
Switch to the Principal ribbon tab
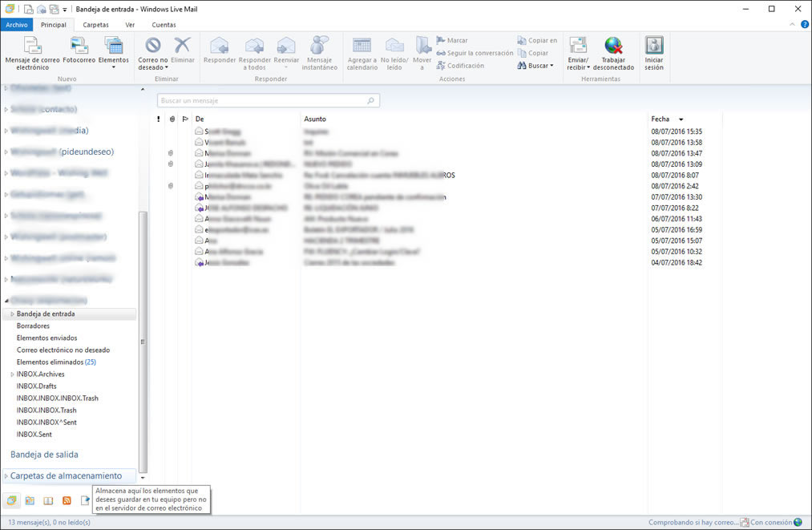pyautogui.click(x=54, y=25)
